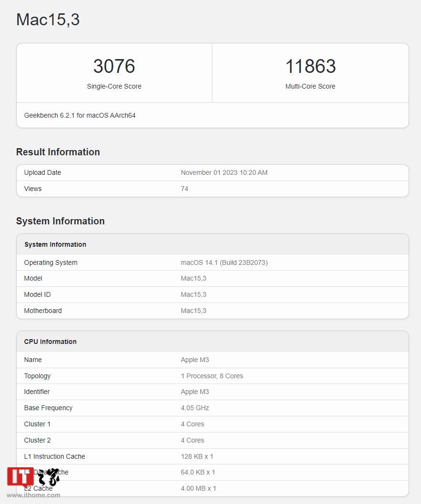The height and width of the screenshot is (504, 421).
Task: Select the date "November 01 2023 10:20 AM"
Action: click(x=224, y=172)
